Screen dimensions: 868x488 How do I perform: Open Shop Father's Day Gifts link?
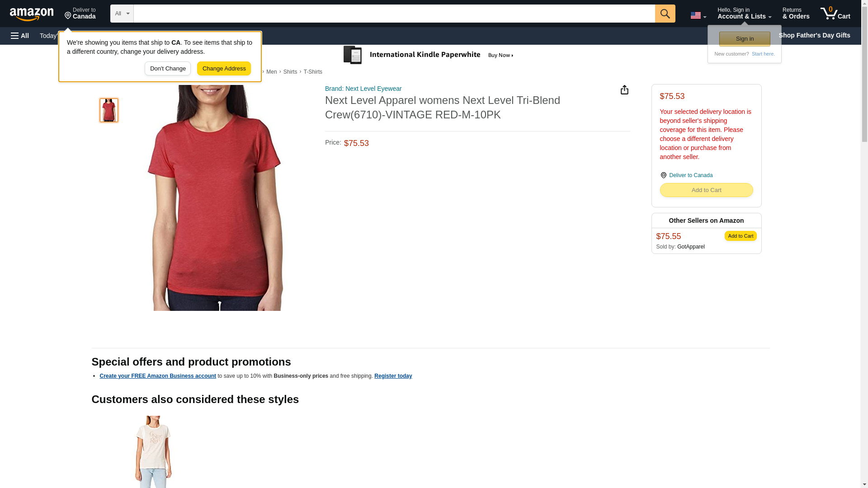[814, 35]
